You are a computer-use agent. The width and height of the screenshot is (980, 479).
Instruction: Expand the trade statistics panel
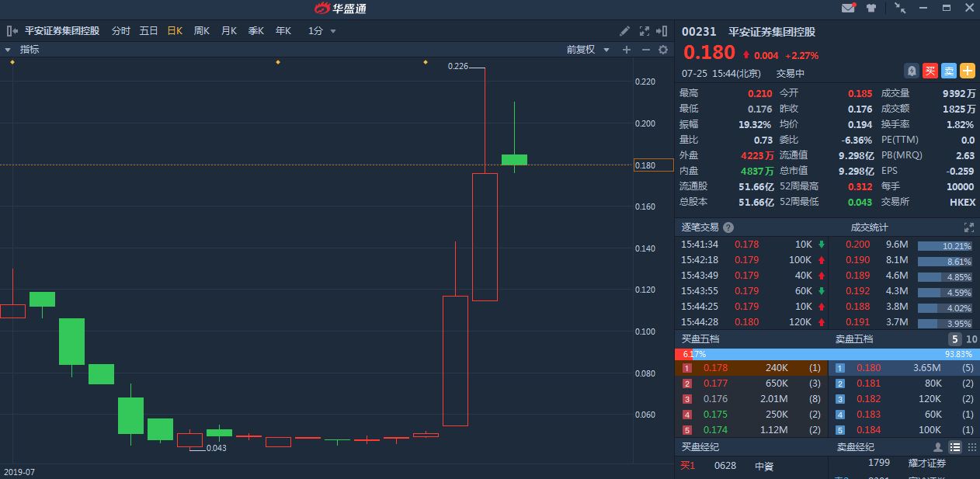coord(968,227)
